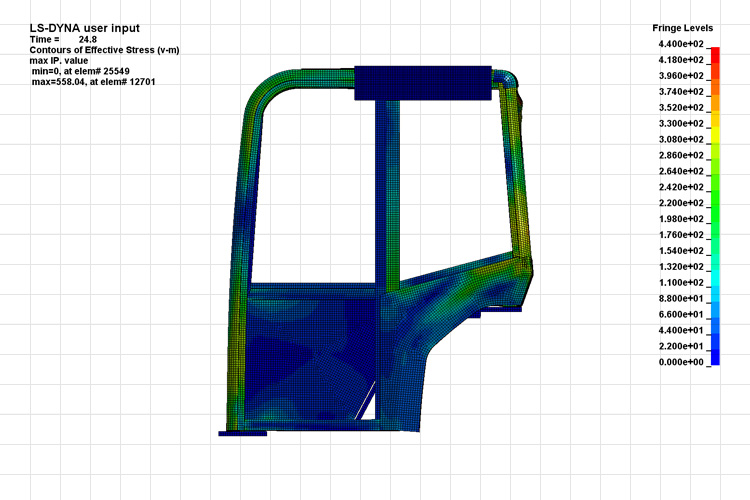Click the yellow band of the fringe color bar

pos(715,135)
